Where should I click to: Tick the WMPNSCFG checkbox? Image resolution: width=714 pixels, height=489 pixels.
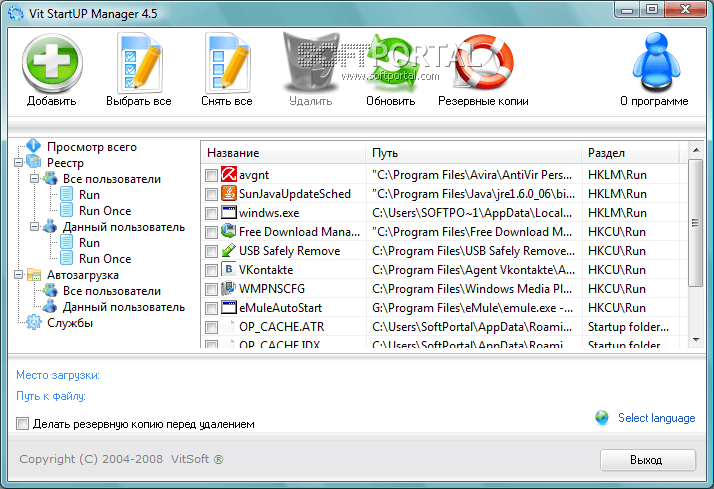point(211,290)
